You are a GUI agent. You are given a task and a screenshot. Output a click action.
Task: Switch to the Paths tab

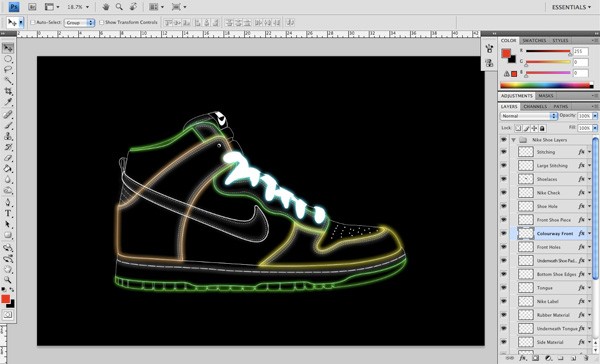(x=561, y=106)
